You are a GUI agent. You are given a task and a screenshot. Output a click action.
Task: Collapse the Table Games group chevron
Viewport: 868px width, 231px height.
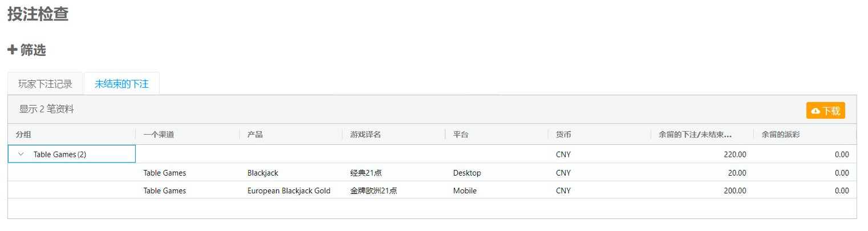coord(21,154)
